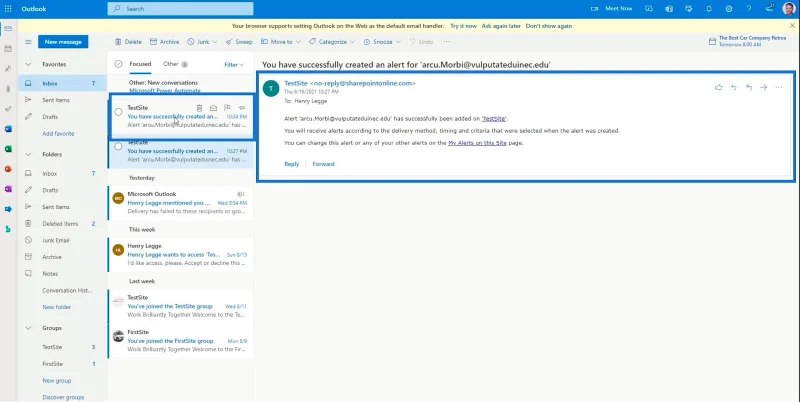Launch OneNote from the left rail

(x=8, y=189)
